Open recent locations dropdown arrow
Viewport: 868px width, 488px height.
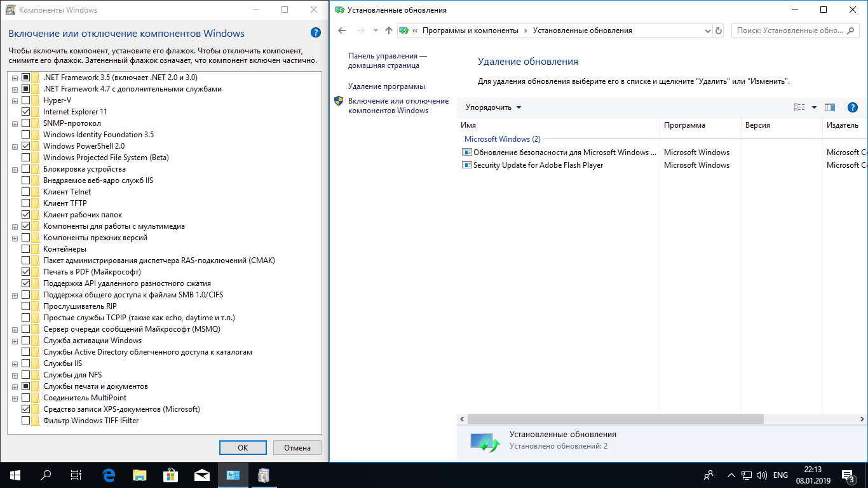(375, 30)
